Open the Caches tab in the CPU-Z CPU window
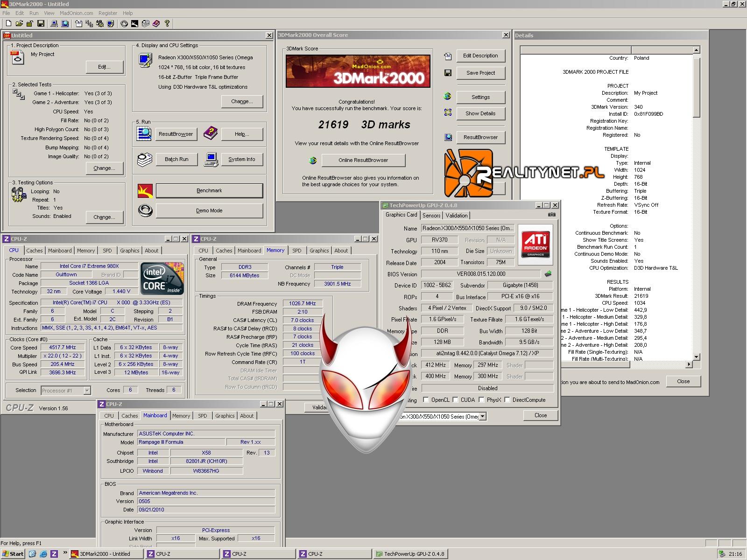 (34, 251)
